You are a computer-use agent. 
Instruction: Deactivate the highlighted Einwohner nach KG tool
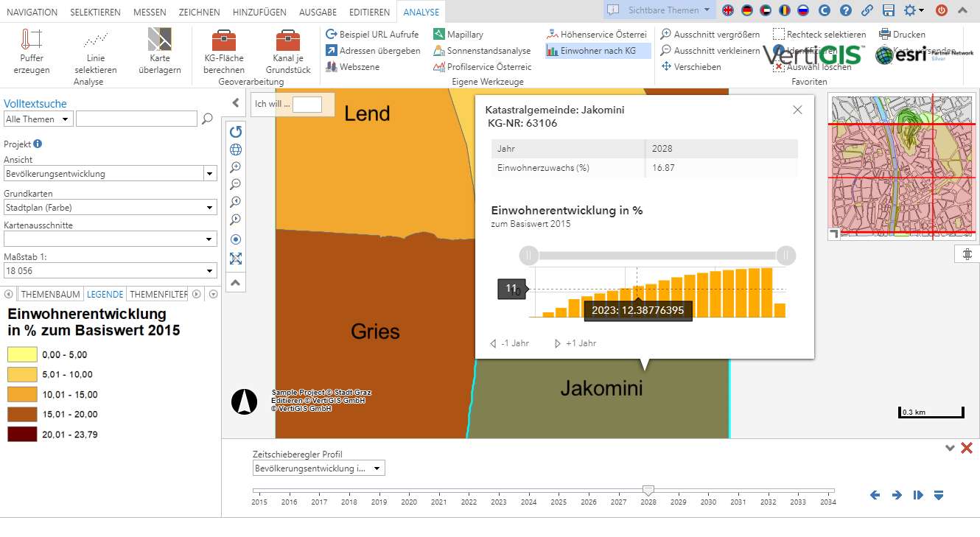597,50
